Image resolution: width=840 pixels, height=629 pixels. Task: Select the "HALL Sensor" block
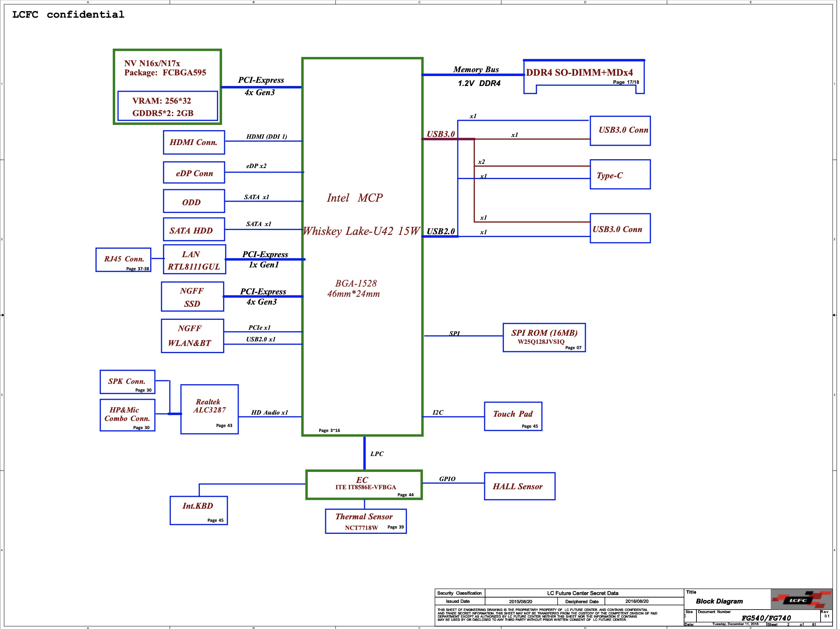point(519,486)
